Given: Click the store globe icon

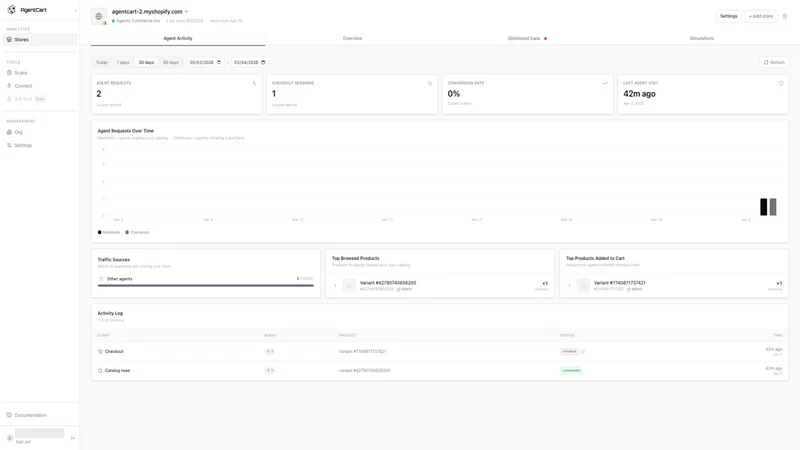Looking at the screenshot, I should tap(98, 16).
